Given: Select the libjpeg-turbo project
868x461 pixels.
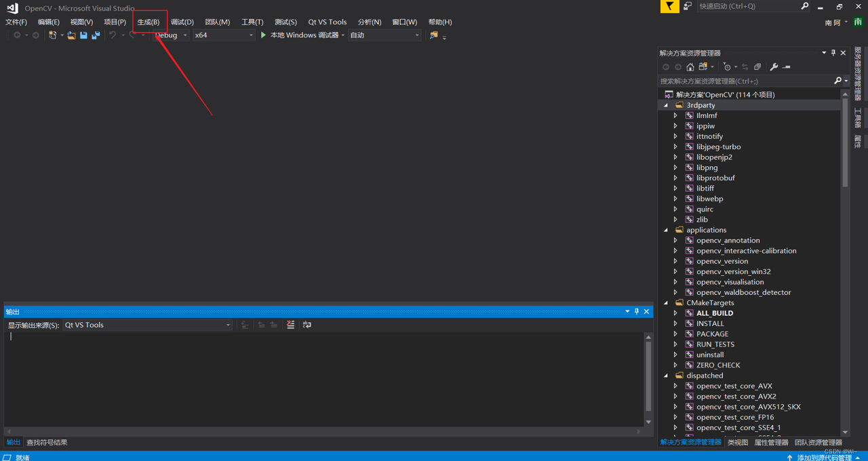Looking at the screenshot, I should point(718,146).
